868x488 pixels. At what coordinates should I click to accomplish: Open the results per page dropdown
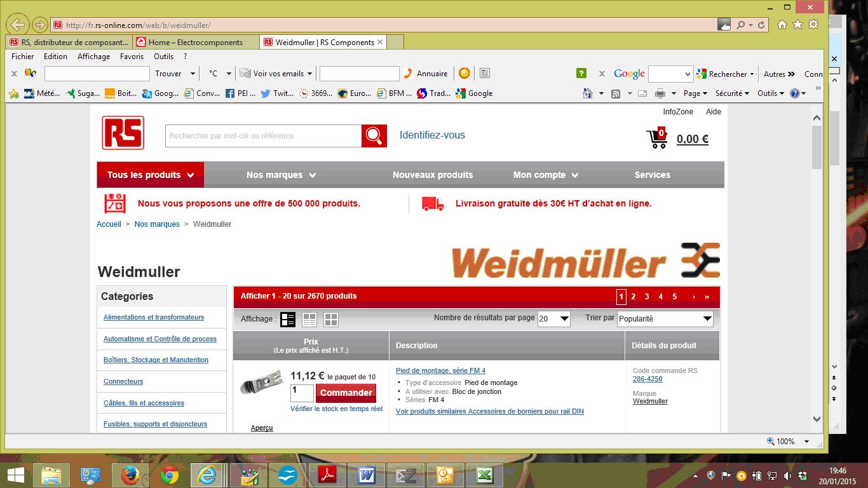tap(554, 319)
